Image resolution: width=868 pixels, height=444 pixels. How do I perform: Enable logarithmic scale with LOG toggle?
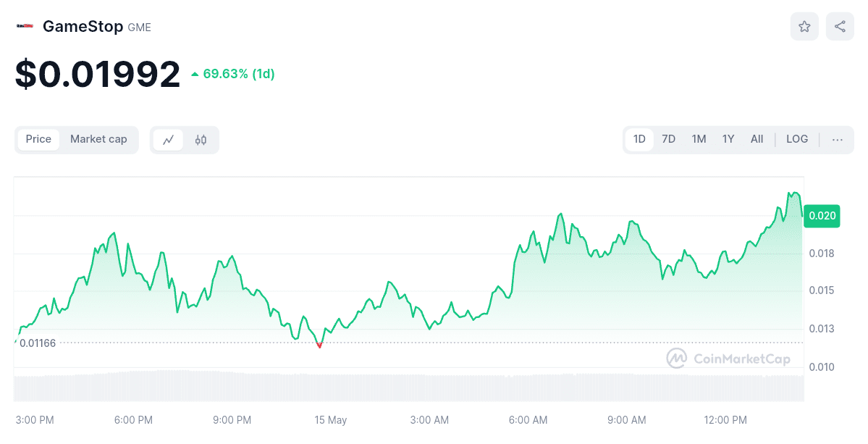(x=796, y=139)
